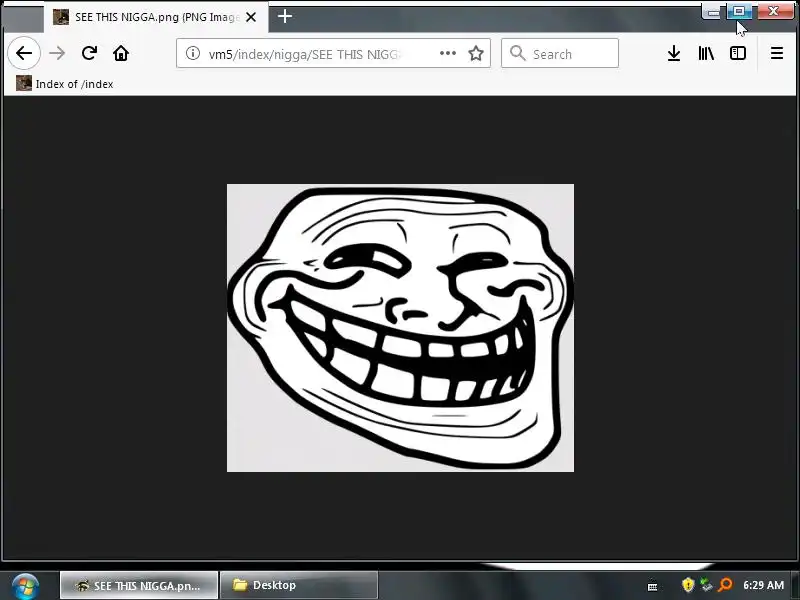Switch to the Firefox taskbar button
The height and width of the screenshot is (600, 800).
139,585
